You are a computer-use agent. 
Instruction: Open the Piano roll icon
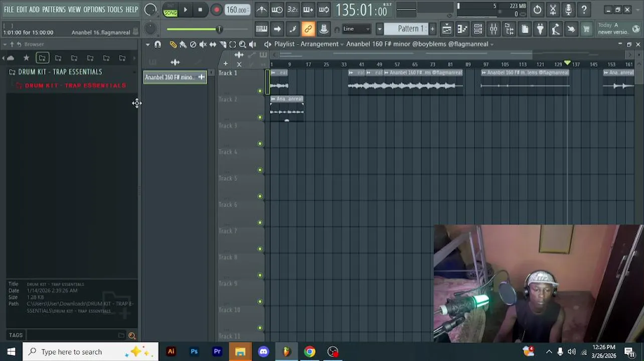[x=462, y=29]
